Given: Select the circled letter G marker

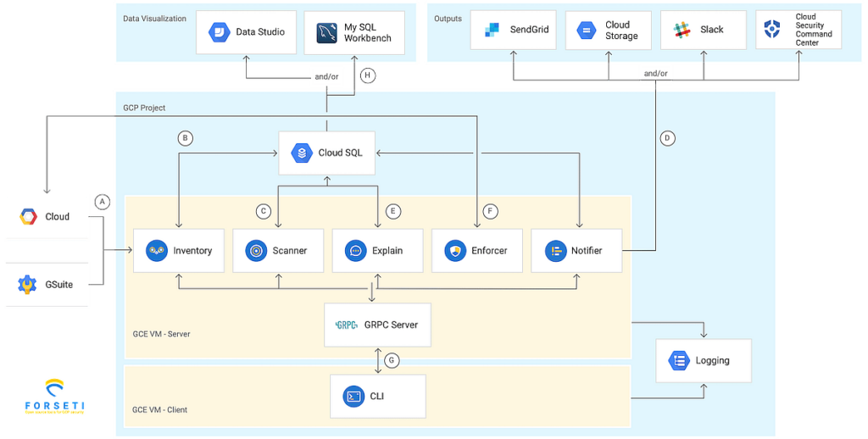Looking at the screenshot, I should pyautogui.click(x=392, y=360).
